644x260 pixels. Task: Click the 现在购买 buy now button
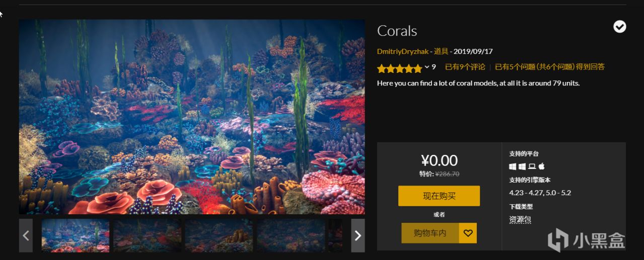coord(439,196)
